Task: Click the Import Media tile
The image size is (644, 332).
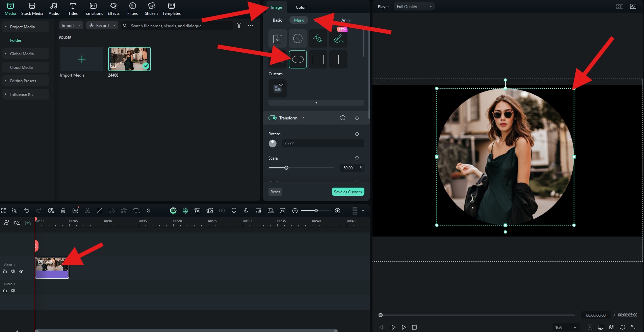Action: point(82,59)
